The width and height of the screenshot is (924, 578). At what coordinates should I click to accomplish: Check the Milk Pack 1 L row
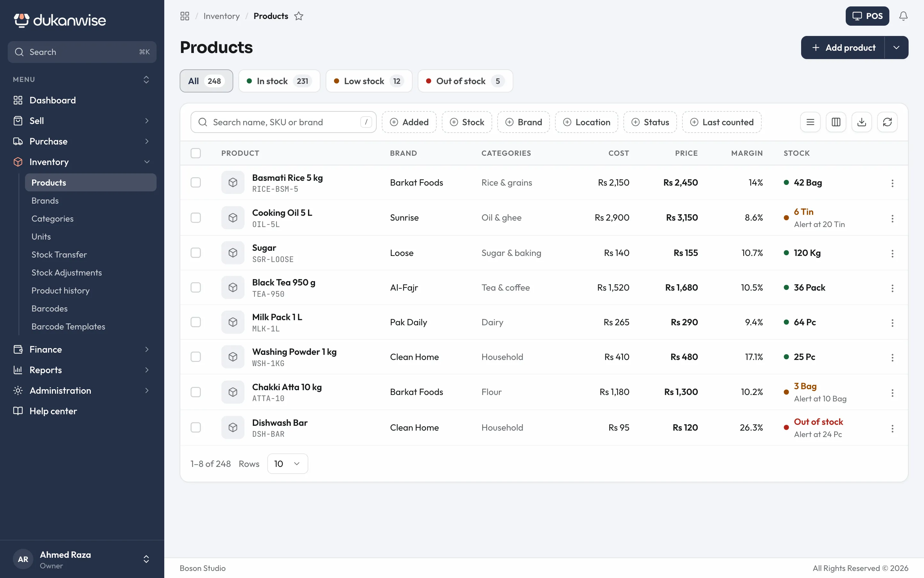(x=196, y=322)
